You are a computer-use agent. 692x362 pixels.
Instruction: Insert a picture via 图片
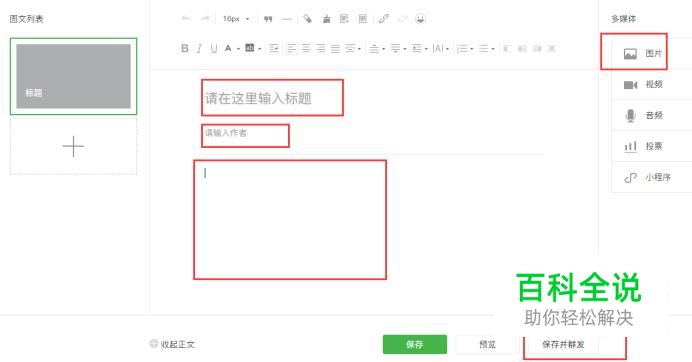tap(643, 53)
